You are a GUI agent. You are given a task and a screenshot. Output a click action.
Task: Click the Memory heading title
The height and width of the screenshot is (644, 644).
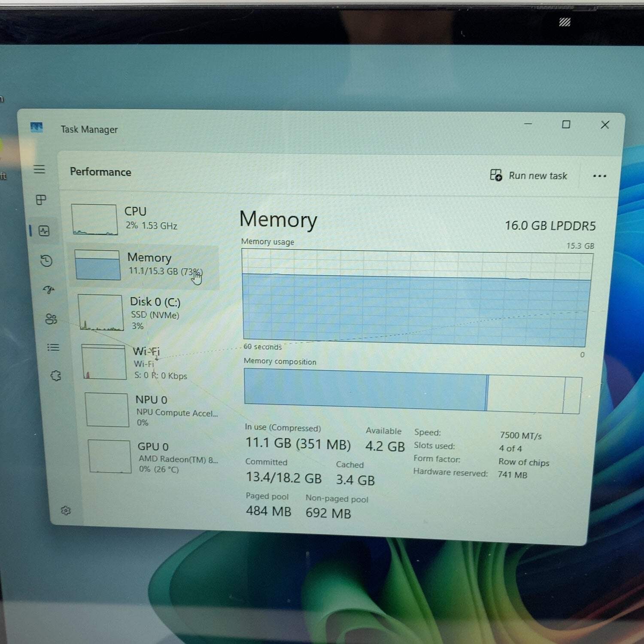pyautogui.click(x=278, y=219)
